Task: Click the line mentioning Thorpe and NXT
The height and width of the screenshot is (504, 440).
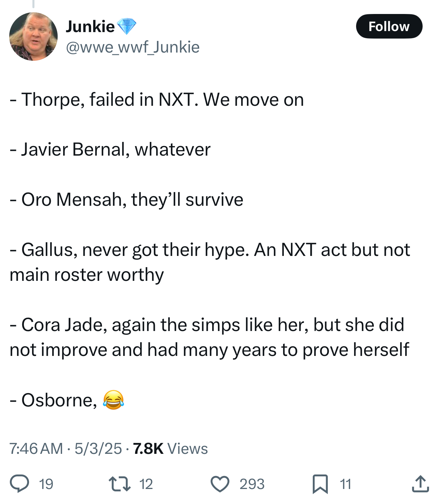Action: [x=157, y=100]
